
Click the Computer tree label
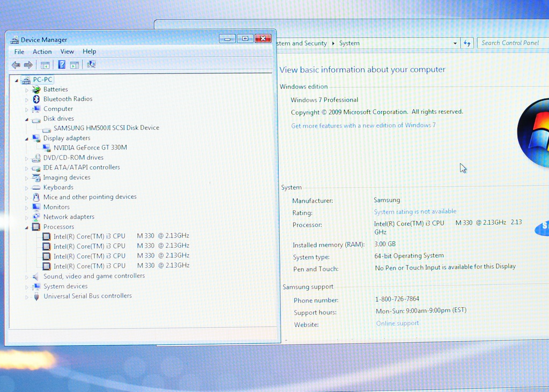58,109
